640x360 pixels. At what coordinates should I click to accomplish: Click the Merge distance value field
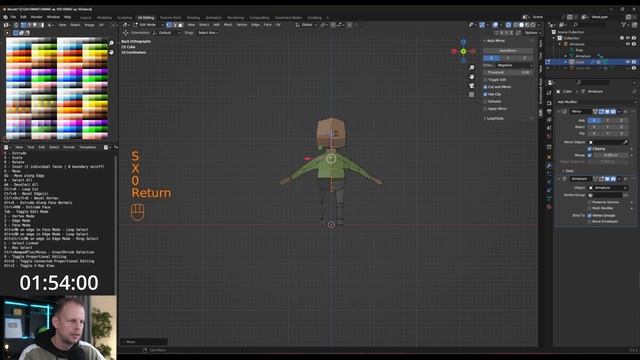click(611, 155)
